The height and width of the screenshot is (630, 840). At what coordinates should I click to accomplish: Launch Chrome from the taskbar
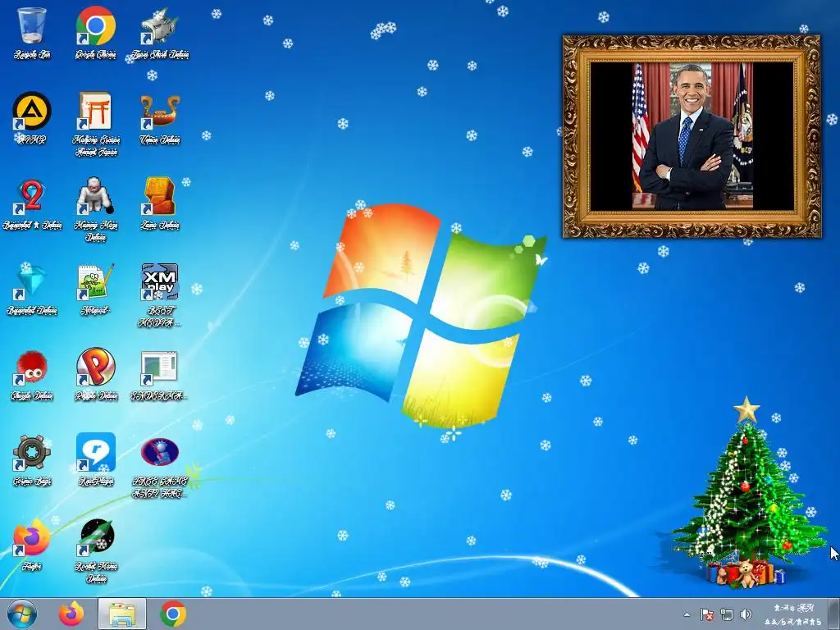point(173,614)
